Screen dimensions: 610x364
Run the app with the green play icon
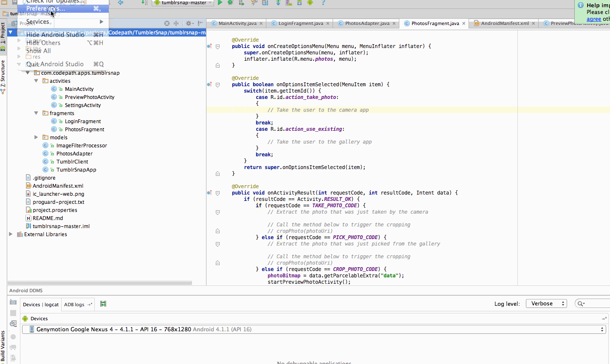tap(220, 3)
